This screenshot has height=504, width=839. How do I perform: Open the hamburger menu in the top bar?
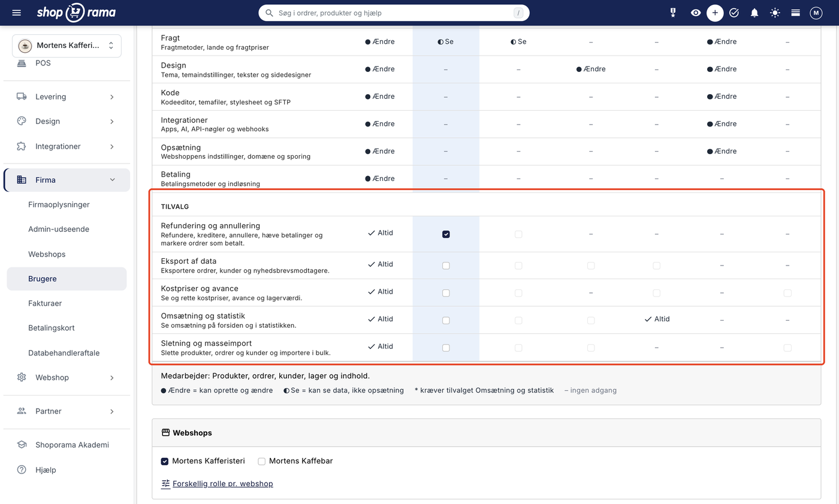16,13
